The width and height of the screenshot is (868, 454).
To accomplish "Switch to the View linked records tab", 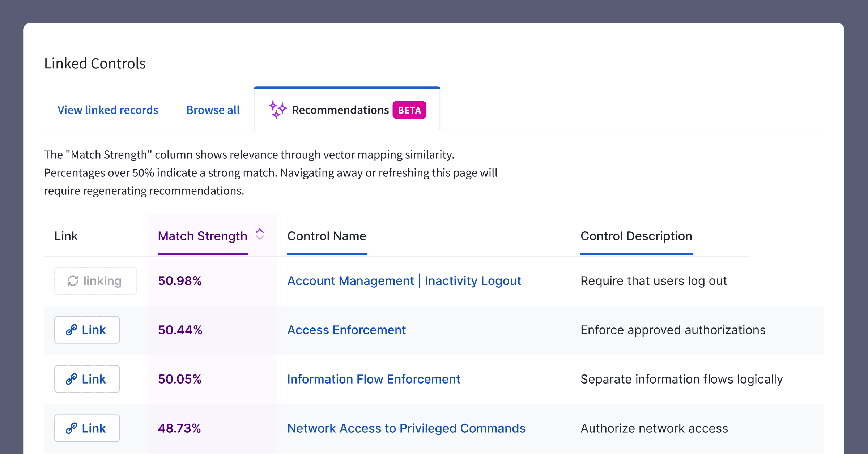I will [108, 110].
